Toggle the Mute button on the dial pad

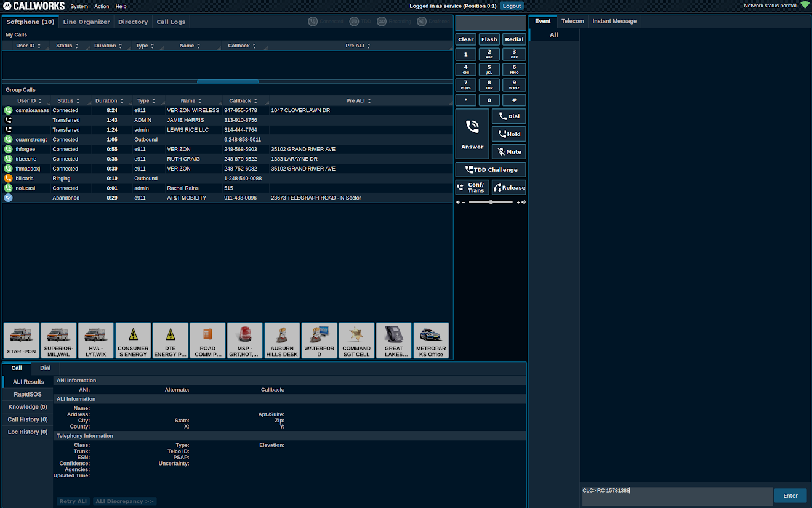point(509,151)
